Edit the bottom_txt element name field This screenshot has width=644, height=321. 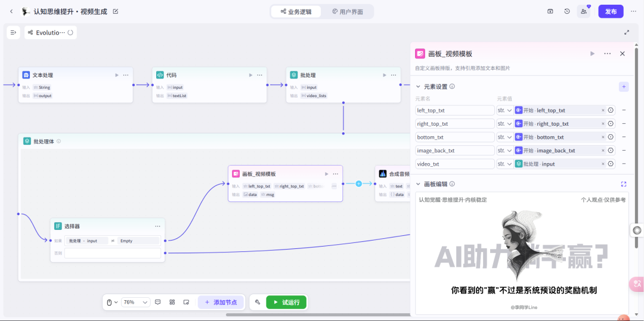click(455, 137)
